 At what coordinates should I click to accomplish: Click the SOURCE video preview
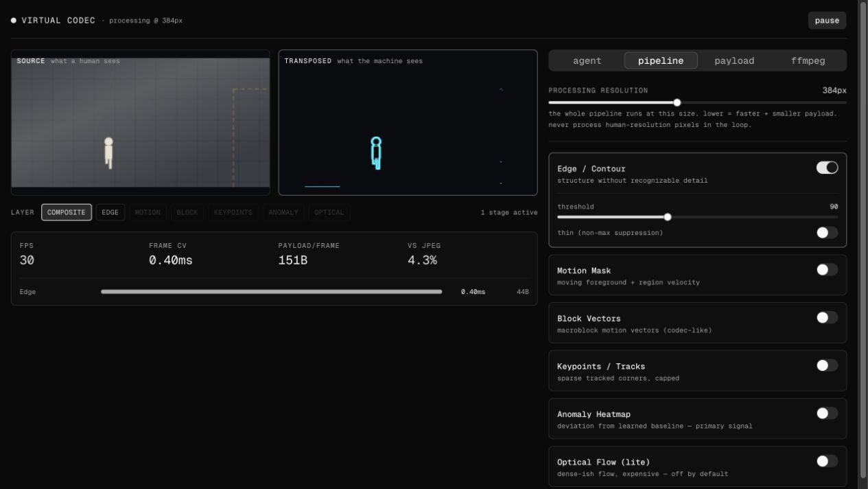tap(141, 122)
